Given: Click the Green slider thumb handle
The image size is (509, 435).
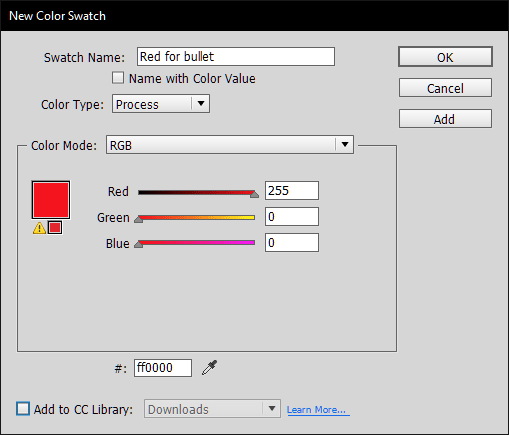Looking at the screenshot, I should coord(139,219).
